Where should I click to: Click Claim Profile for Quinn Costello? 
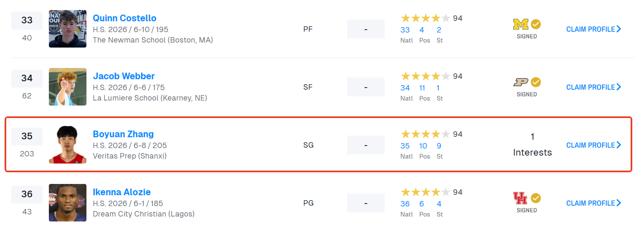coord(593,29)
